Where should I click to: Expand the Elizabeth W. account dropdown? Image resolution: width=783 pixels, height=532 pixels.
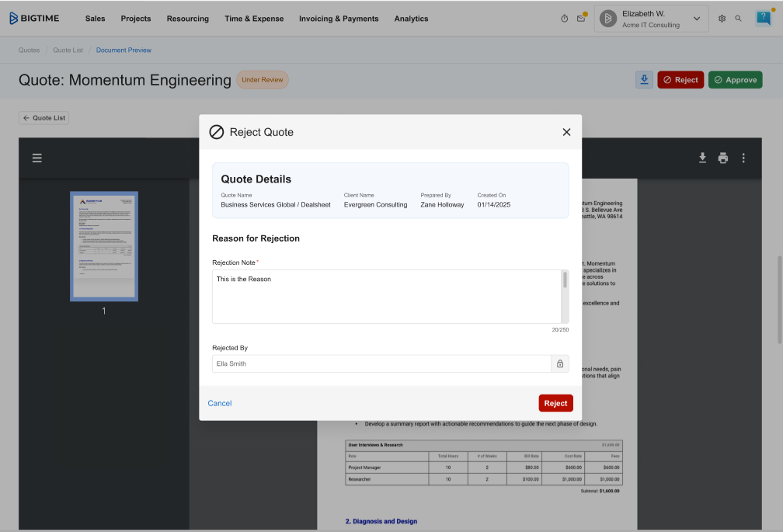pos(696,19)
